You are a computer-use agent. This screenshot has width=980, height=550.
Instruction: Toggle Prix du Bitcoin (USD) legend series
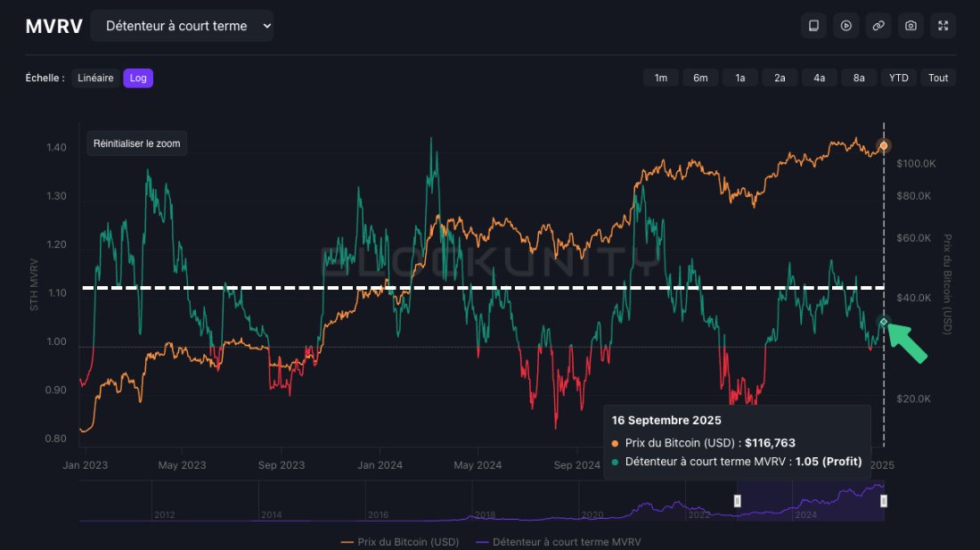tap(400, 542)
